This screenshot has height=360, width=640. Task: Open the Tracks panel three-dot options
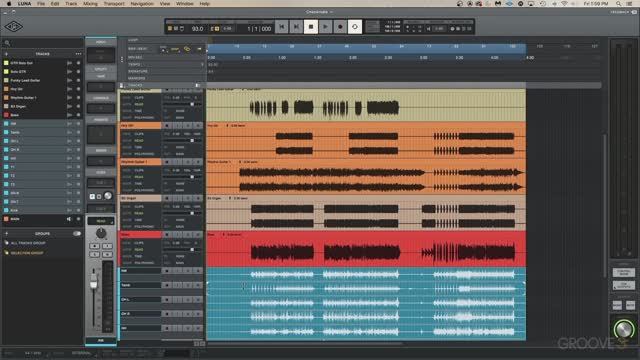coord(78,54)
